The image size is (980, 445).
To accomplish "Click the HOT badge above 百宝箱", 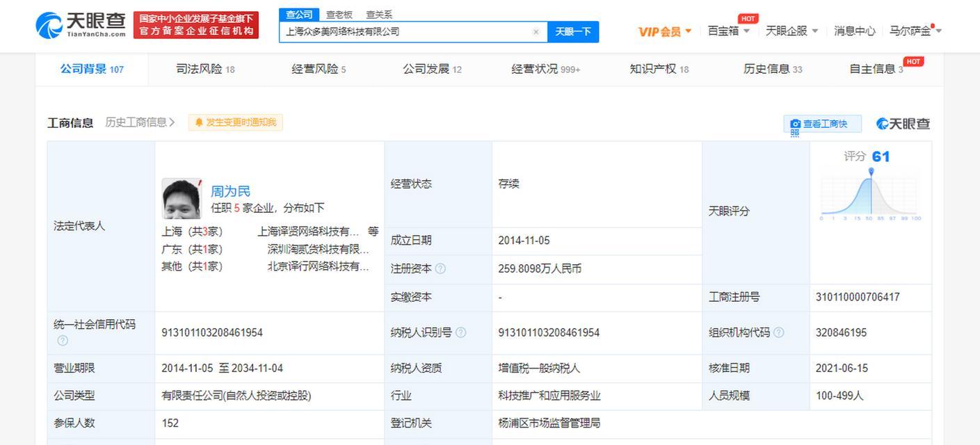I will pyautogui.click(x=748, y=19).
